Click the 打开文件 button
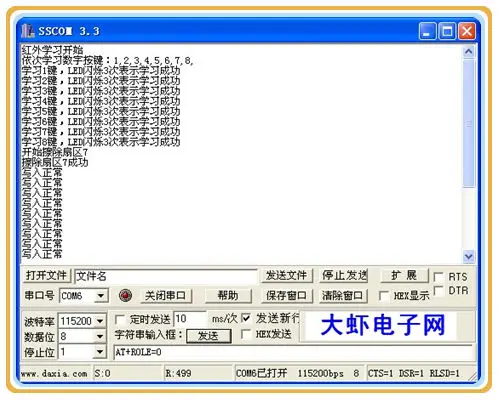This screenshot has width=500, height=400. pyautogui.click(x=46, y=276)
